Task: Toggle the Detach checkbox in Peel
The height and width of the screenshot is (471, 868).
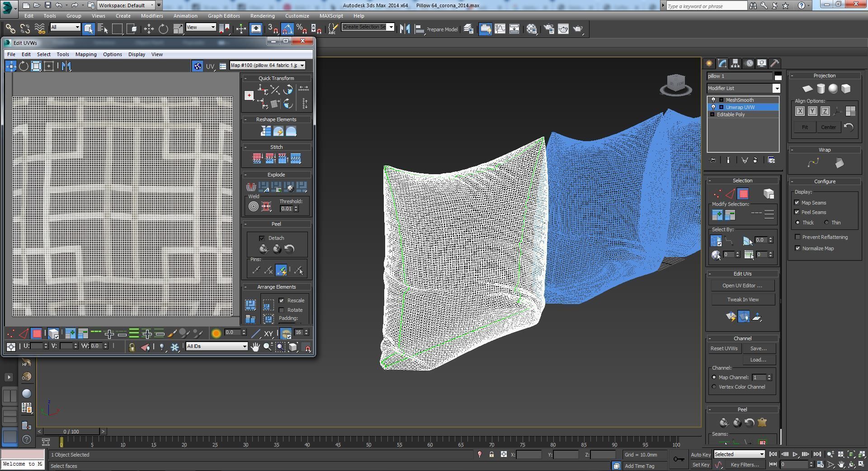Action: (262, 238)
